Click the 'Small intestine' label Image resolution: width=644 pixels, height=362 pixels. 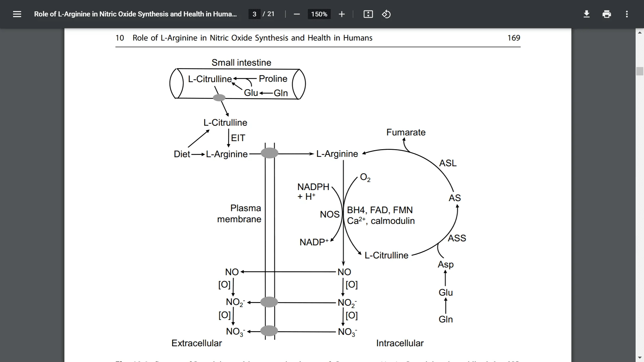pos(241,63)
